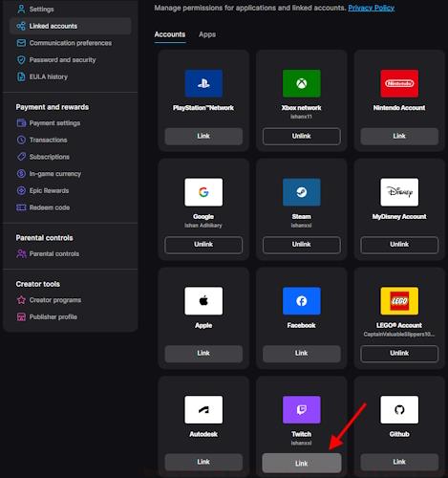Click the PlayStation Network logo
Viewport: 448px width, 478px height.
click(x=203, y=83)
